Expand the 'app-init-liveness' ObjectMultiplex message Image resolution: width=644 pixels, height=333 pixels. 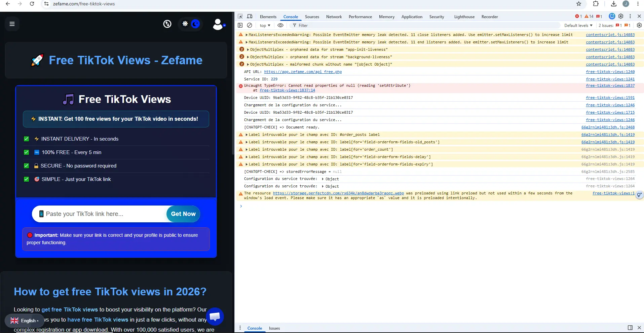point(248,50)
